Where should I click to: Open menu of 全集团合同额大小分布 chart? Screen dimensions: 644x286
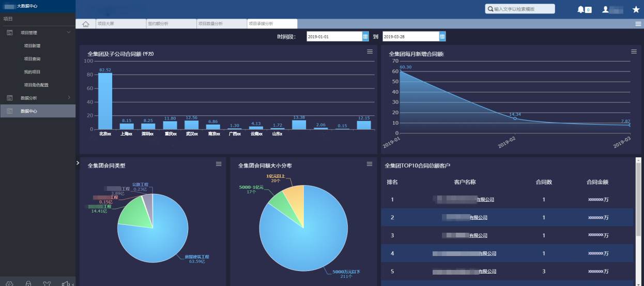tap(370, 163)
